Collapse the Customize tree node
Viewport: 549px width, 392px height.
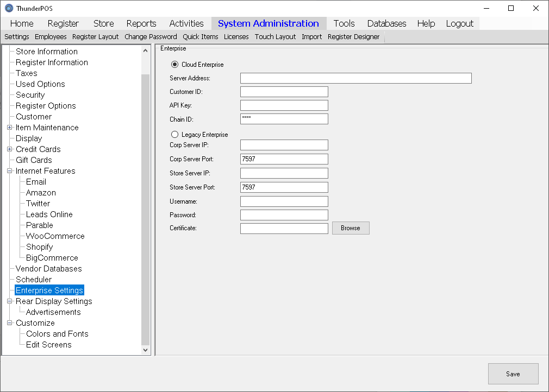tap(10, 323)
